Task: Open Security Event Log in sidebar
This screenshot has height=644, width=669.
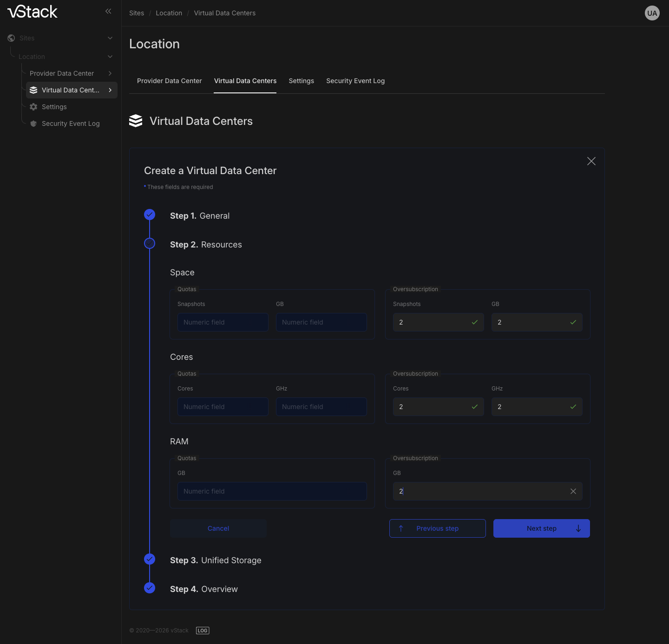Action: click(x=71, y=124)
